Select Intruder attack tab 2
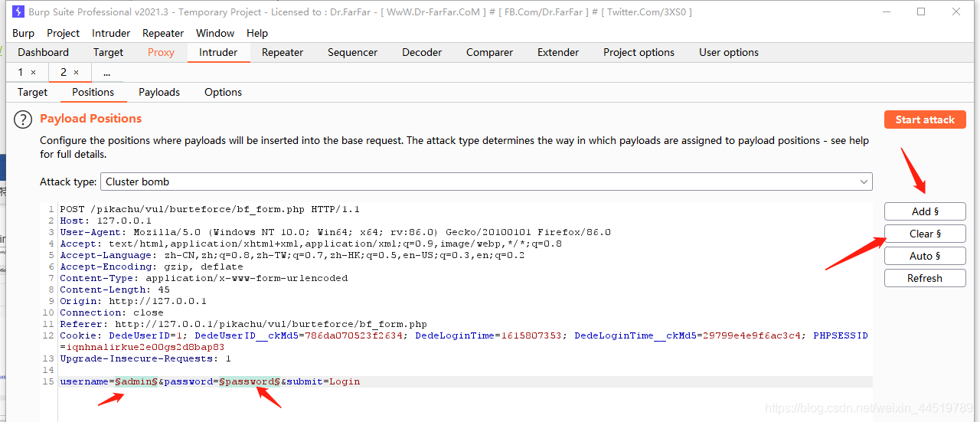Viewport: 980px width, 422px height. pos(64,72)
